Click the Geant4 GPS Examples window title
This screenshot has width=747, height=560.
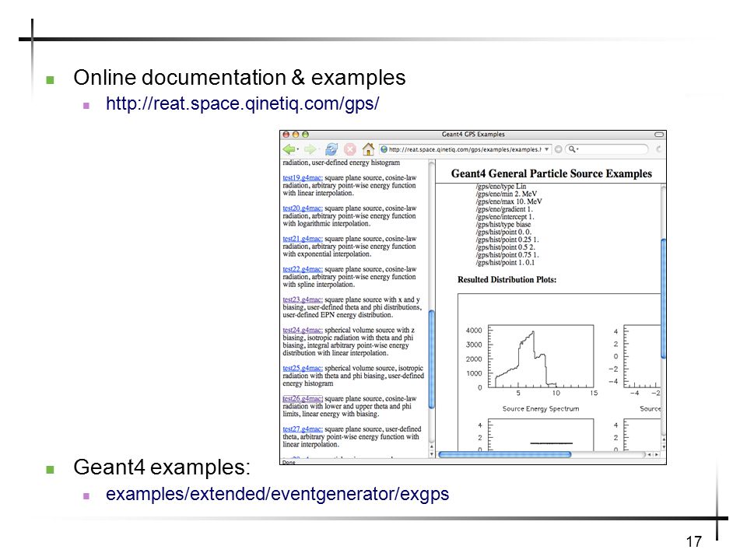tap(473, 135)
